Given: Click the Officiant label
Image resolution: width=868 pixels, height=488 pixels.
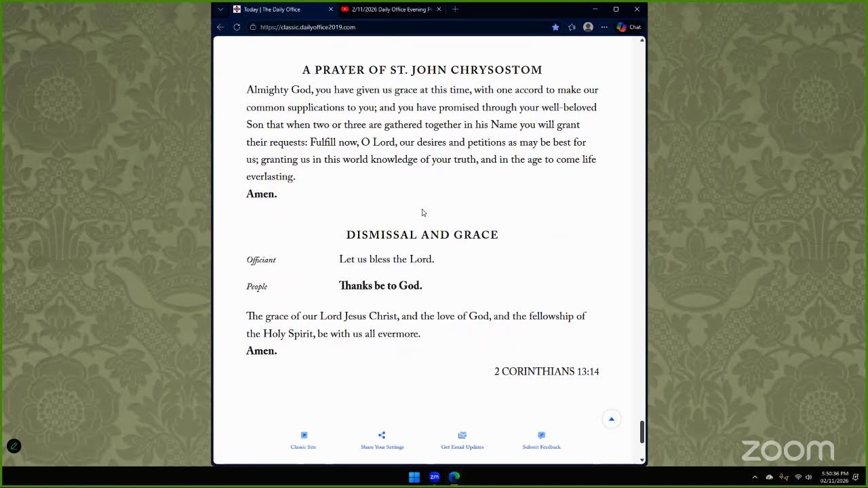Looking at the screenshot, I should (x=261, y=260).
